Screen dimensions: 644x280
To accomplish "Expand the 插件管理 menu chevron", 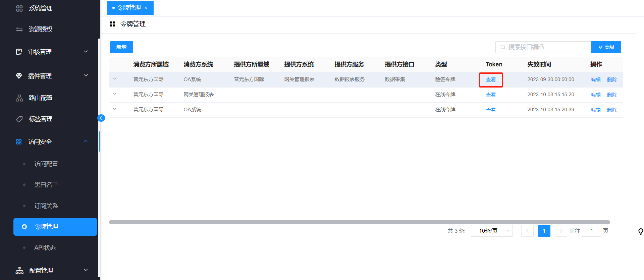I will (x=86, y=75).
